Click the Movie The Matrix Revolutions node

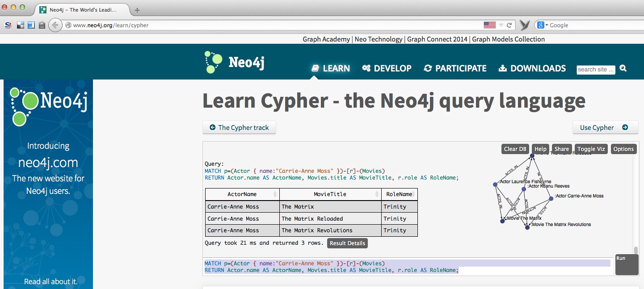point(527,227)
